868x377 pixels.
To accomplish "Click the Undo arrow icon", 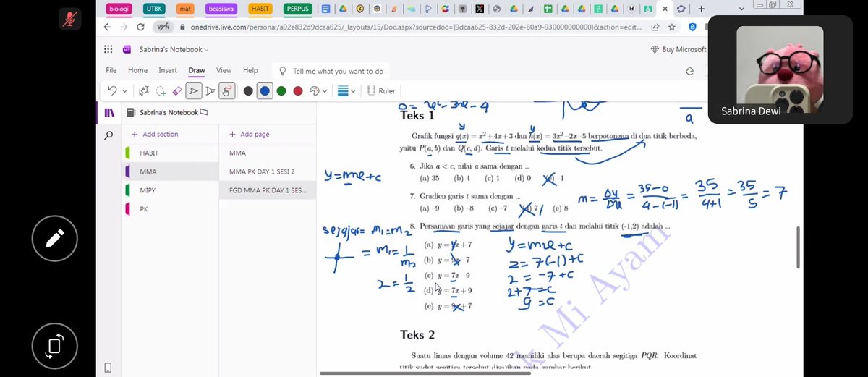I will click(112, 90).
